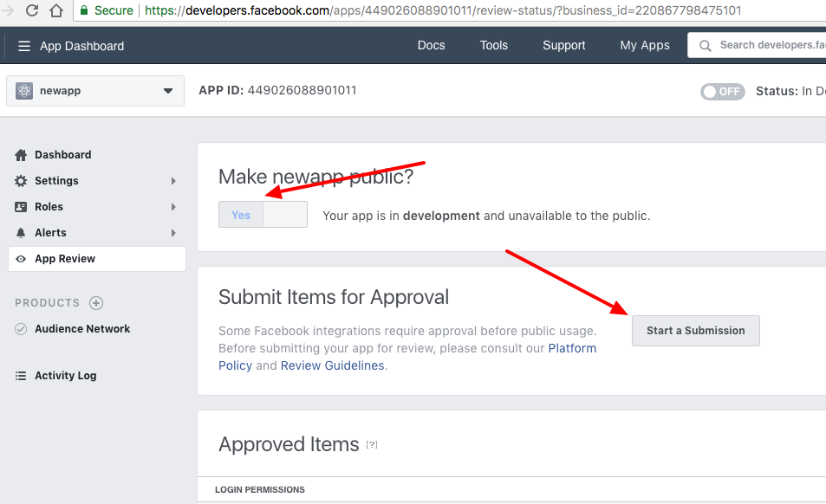Click the browser home icon
This screenshot has height=504, width=826.
coord(56,10)
